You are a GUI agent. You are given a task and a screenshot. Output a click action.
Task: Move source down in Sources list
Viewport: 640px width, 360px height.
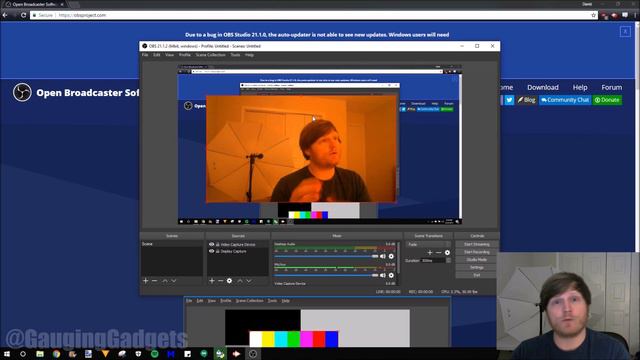point(249,281)
